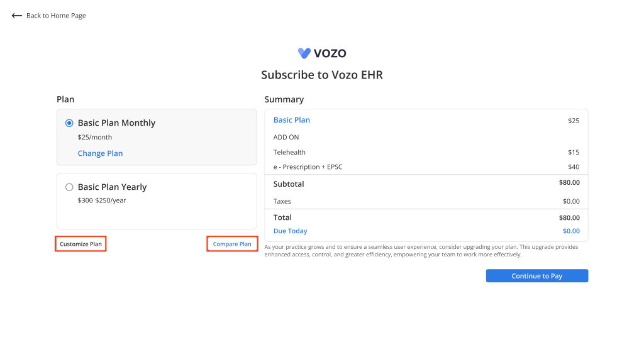644x362 pixels.
Task: Go back via Back to Home Page text
Action: pos(56,16)
